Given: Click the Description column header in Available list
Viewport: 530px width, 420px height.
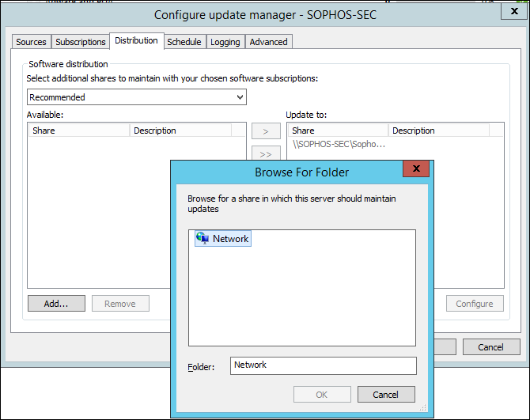Looking at the screenshot, I should click(x=181, y=131).
